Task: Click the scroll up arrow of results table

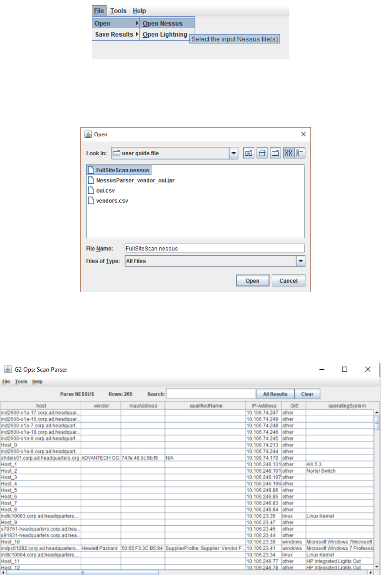Action: (x=376, y=413)
